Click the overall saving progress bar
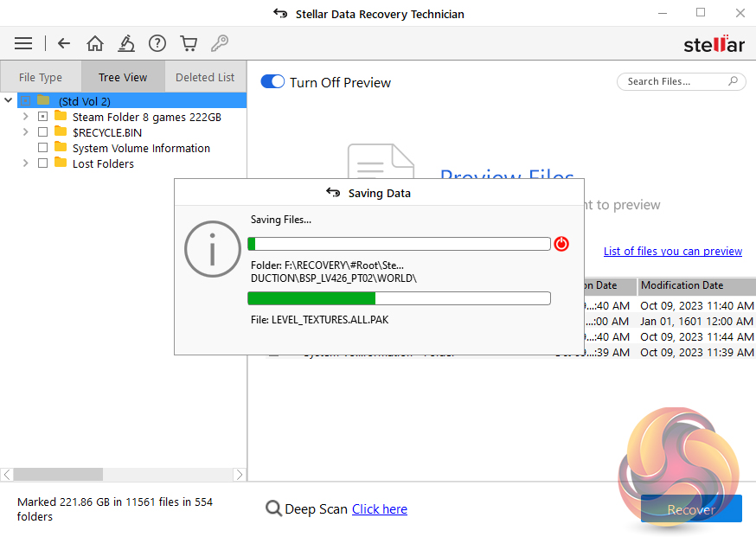 pos(400,244)
